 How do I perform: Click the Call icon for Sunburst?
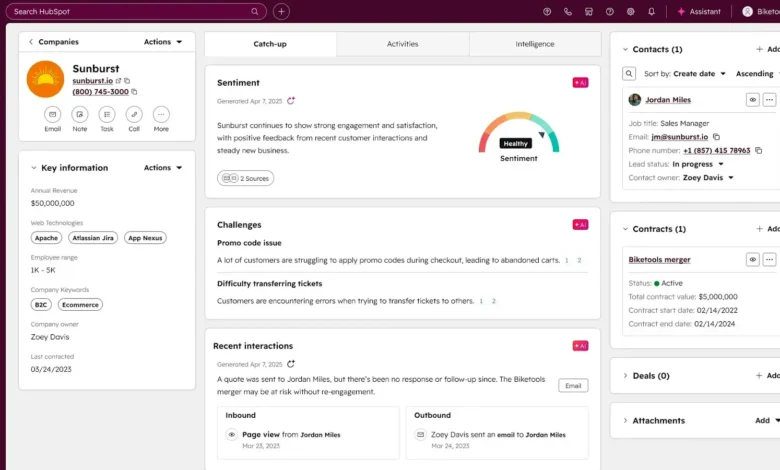click(133, 114)
